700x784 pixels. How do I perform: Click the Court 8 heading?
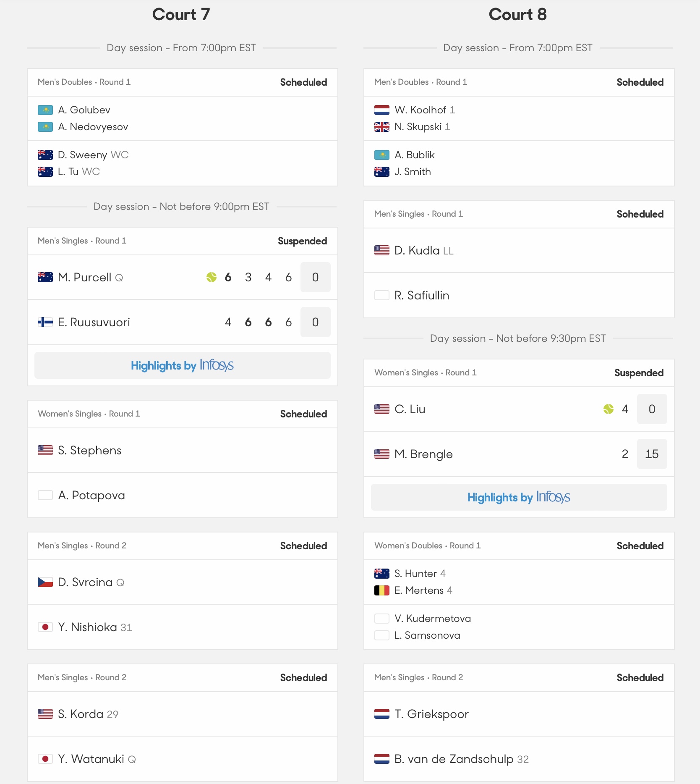517,15
